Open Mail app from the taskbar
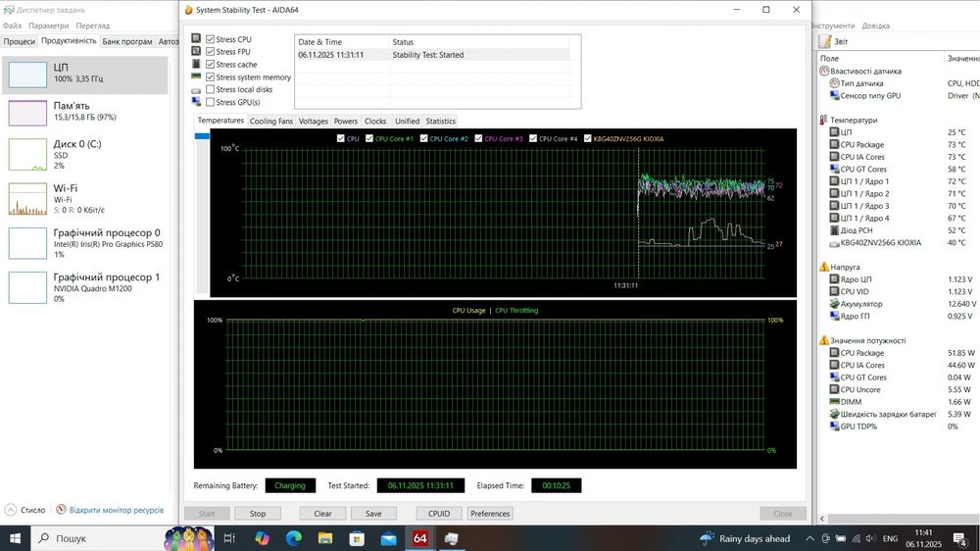980x551 pixels. coord(388,538)
